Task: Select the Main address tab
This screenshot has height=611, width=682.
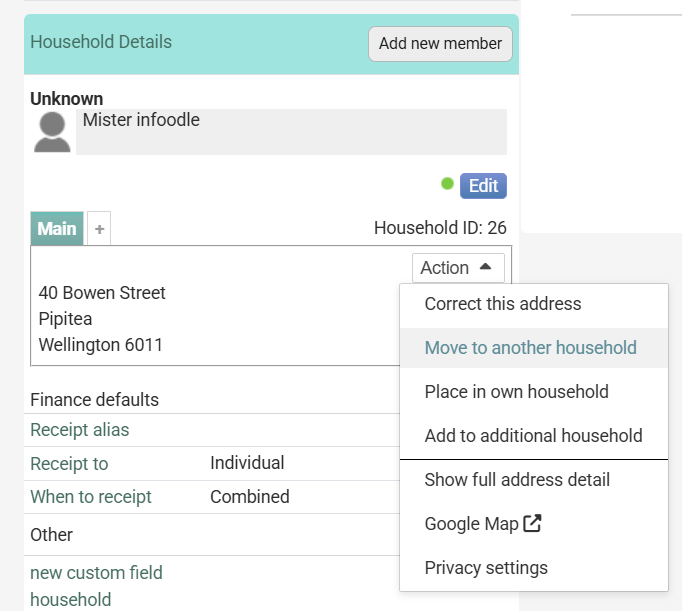Action: tap(57, 229)
